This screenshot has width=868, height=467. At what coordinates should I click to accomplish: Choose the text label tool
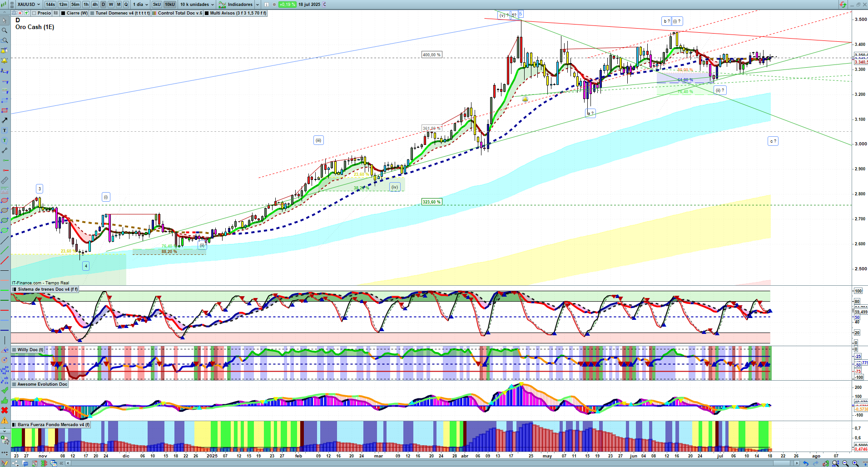tap(5, 130)
